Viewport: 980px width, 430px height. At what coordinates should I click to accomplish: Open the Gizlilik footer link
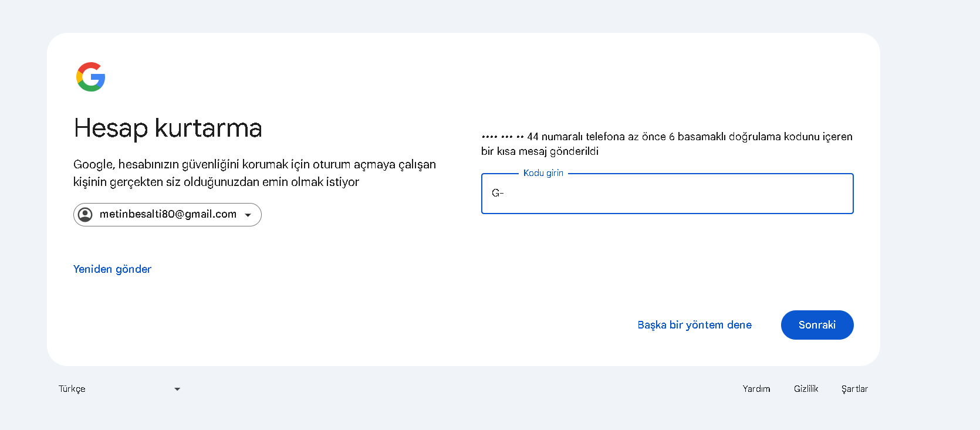(x=806, y=389)
